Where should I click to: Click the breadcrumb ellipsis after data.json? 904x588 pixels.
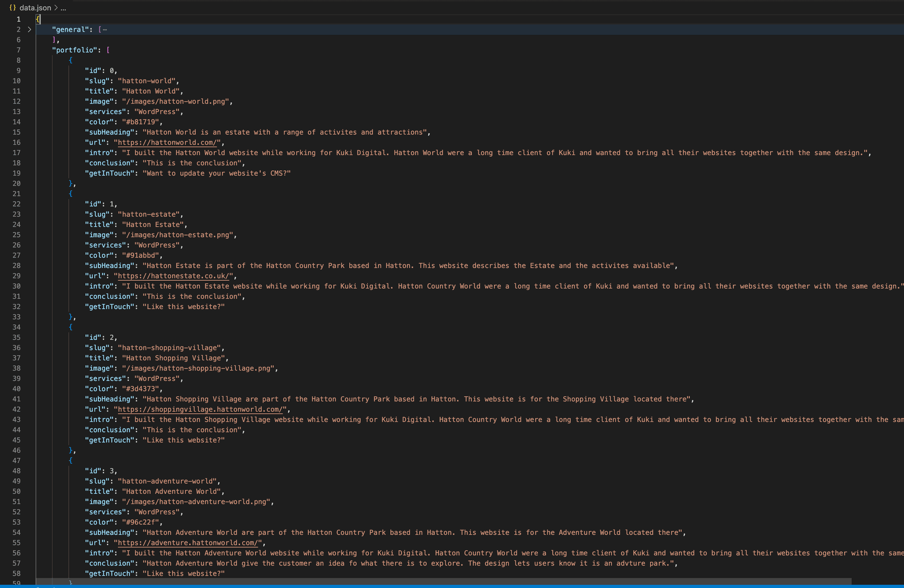tap(63, 8)
